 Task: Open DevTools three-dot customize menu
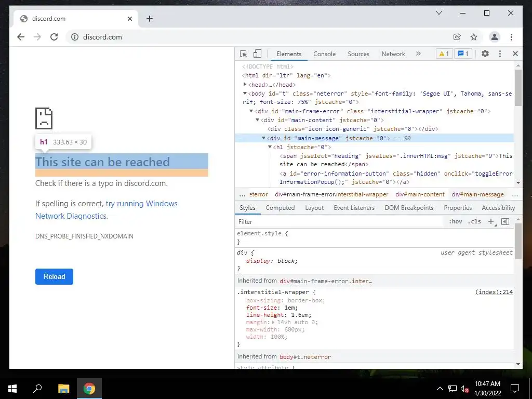(x=500, y=54)
